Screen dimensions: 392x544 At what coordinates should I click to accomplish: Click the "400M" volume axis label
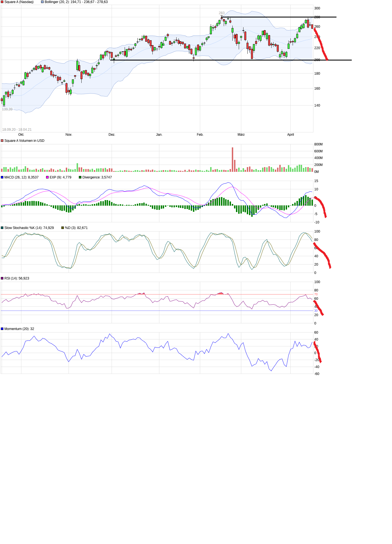click(318, 158)
